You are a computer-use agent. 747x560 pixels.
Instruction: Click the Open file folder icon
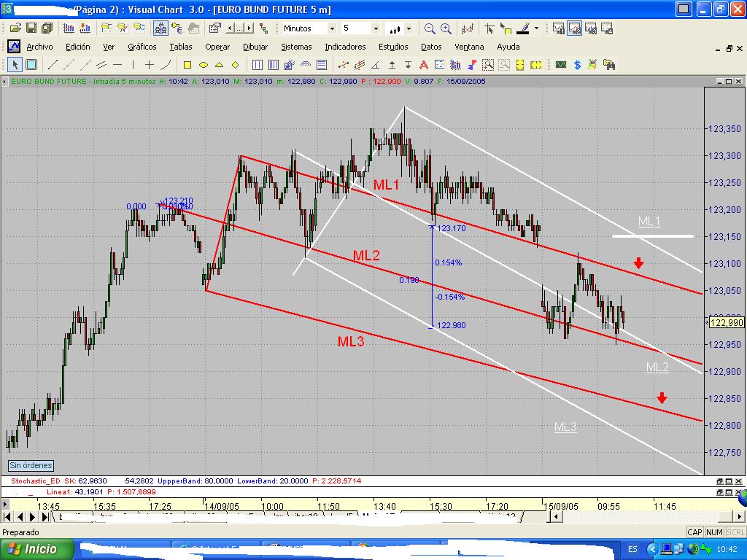[x=15, y=28]
